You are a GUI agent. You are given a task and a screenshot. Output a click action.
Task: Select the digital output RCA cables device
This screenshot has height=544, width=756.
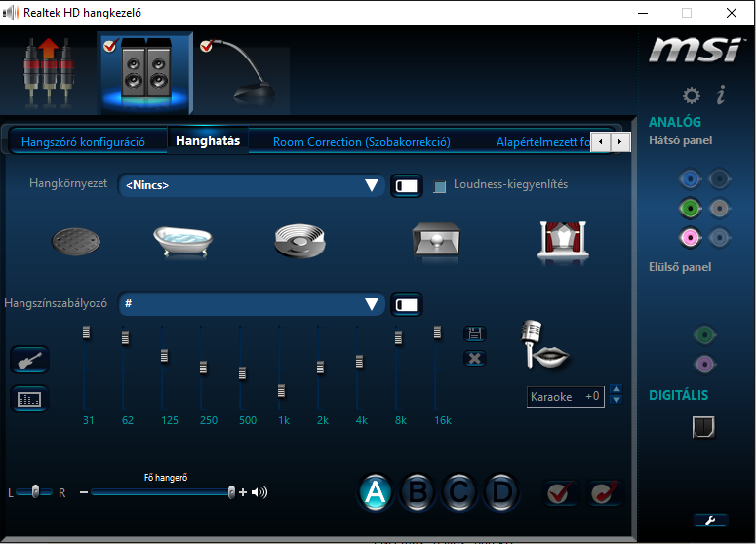[48, 71]
